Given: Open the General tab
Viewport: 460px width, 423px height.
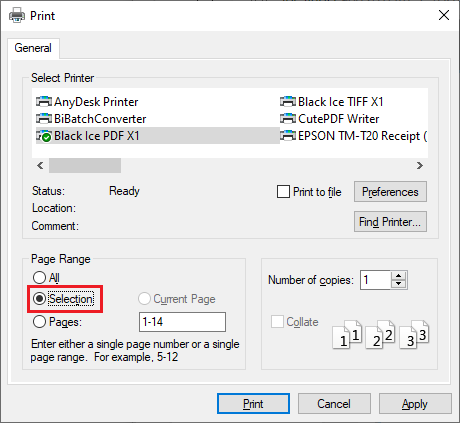Looking at the screenshot, I should (x=33, y=48).
